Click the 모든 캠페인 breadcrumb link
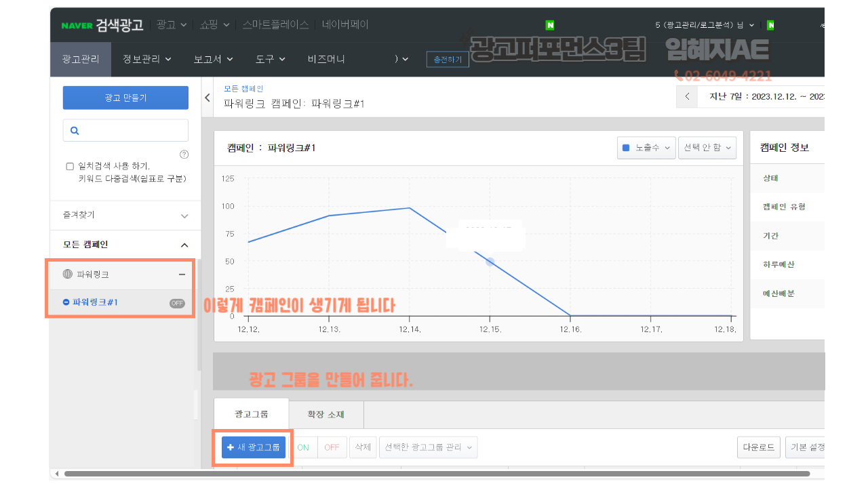The height and width of the screenshot is (488, 868). pyautogui.click(x=243, y=89)
